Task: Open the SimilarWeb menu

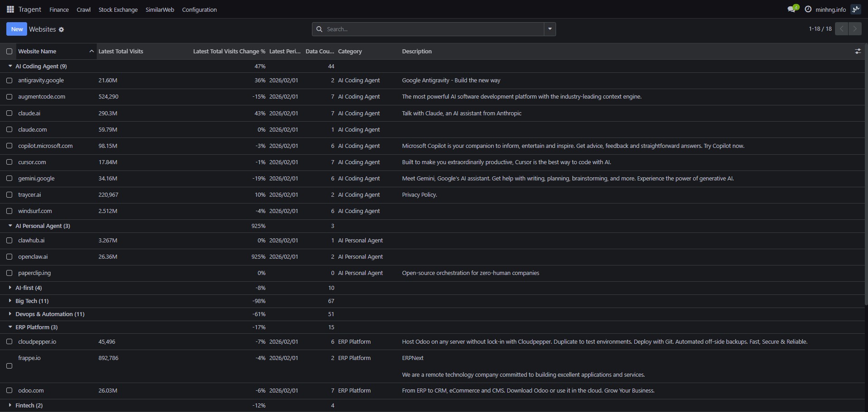Action: click(159, 9)
